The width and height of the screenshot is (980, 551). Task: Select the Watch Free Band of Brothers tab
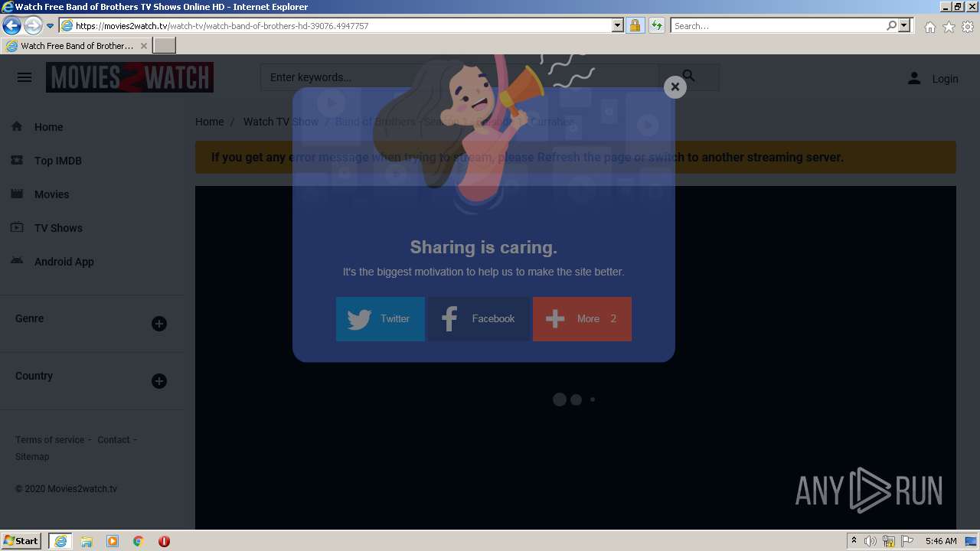click(77, 46)
